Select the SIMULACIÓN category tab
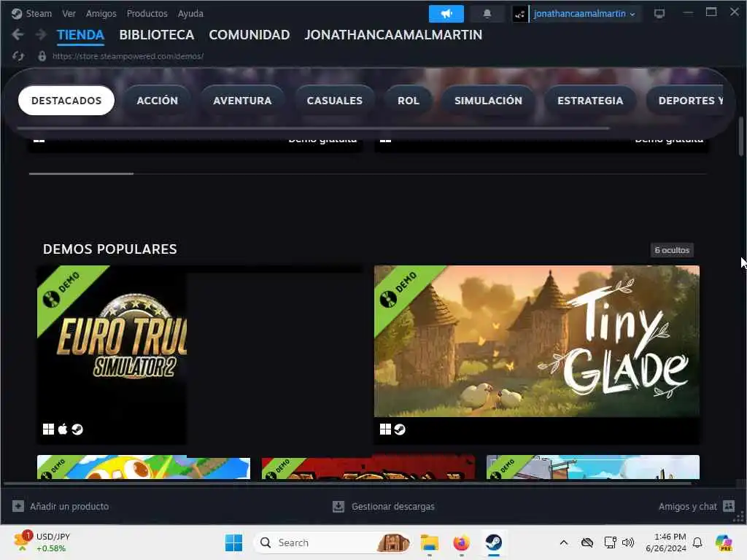The image size is (747, 560). pos(488,101)
